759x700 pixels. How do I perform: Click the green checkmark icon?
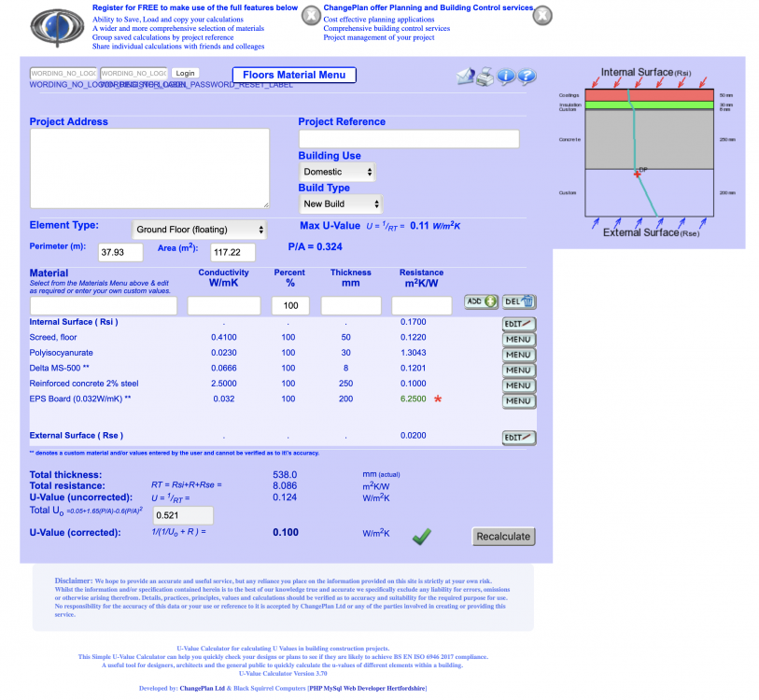point(421,537)
